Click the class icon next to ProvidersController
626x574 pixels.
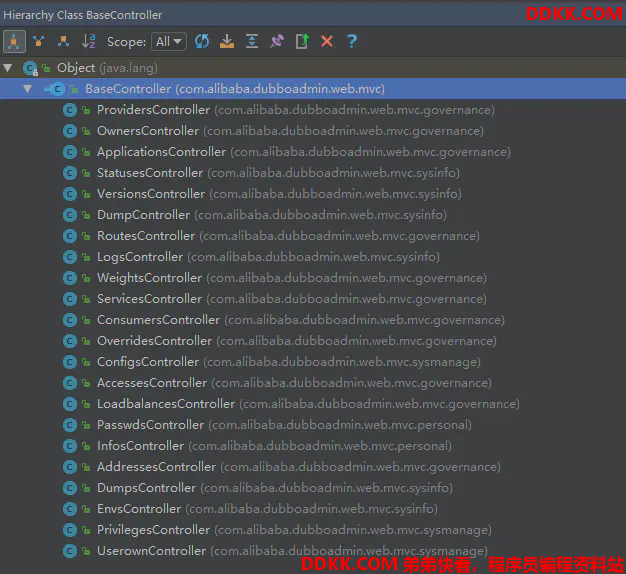(x=70, y=110)
